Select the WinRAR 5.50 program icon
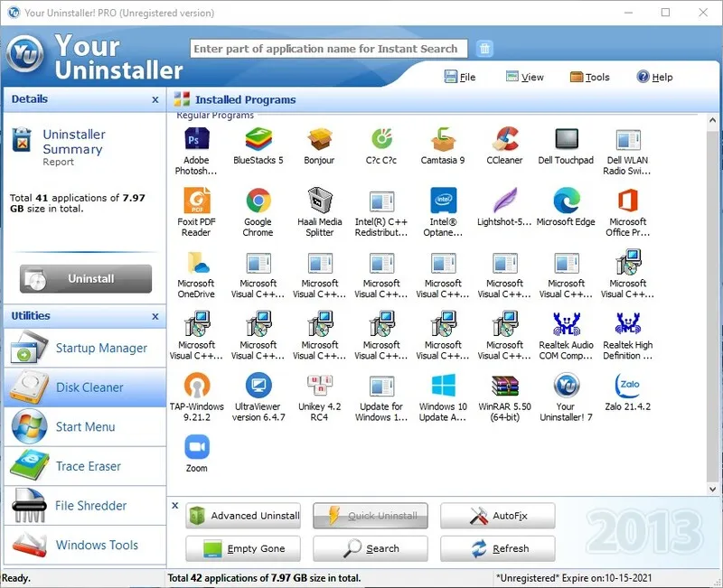Image resolution: width=723 pixels, height=588 pixels. (x=505, y=386)
